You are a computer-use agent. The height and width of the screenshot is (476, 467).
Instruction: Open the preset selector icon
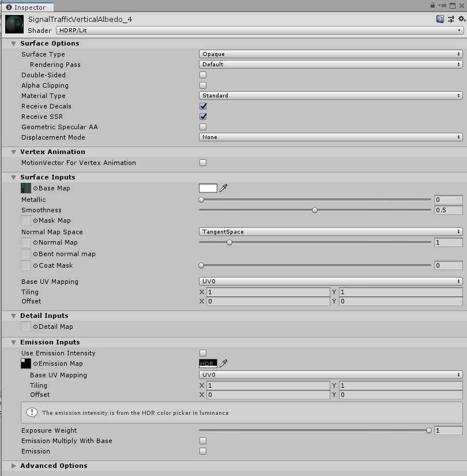tap(451, 19)
